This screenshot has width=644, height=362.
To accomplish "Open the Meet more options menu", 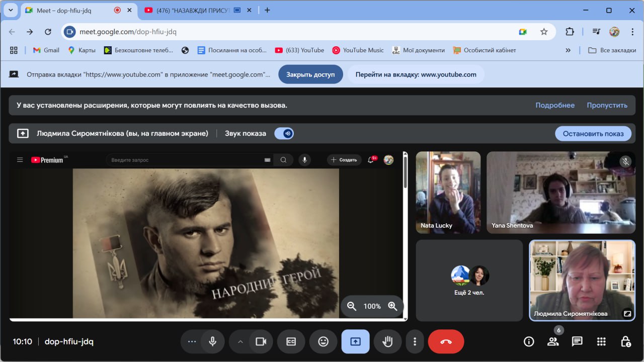I will tap(415, 342).
